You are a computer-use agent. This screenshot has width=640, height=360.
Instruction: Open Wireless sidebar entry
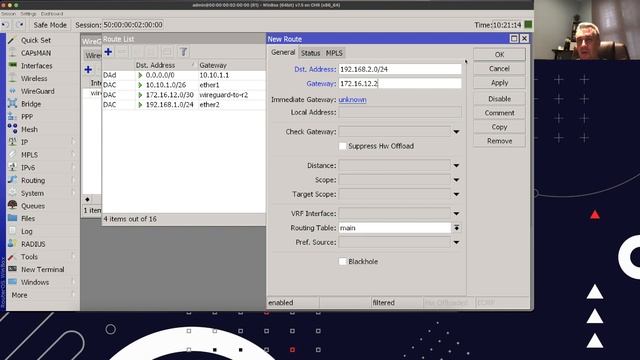34,78
